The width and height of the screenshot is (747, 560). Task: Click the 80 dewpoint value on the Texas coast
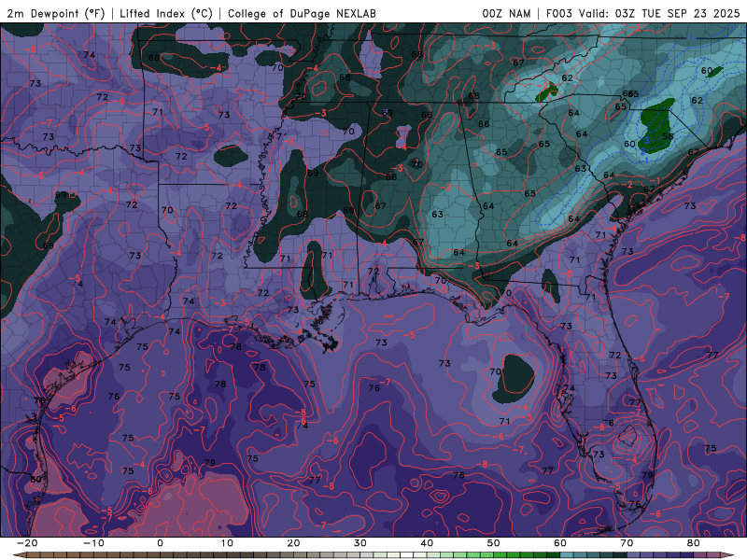click(x=36, y=479)
